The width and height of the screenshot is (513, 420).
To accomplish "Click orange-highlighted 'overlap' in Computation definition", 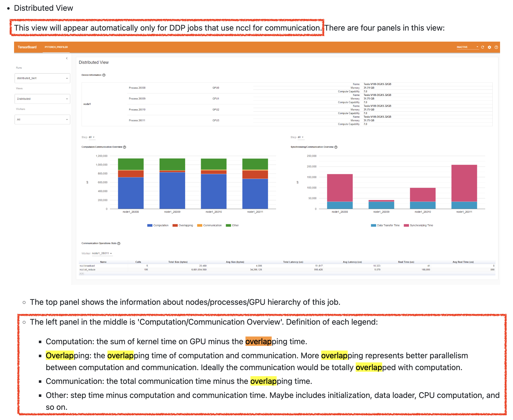I will coord(258,341).
